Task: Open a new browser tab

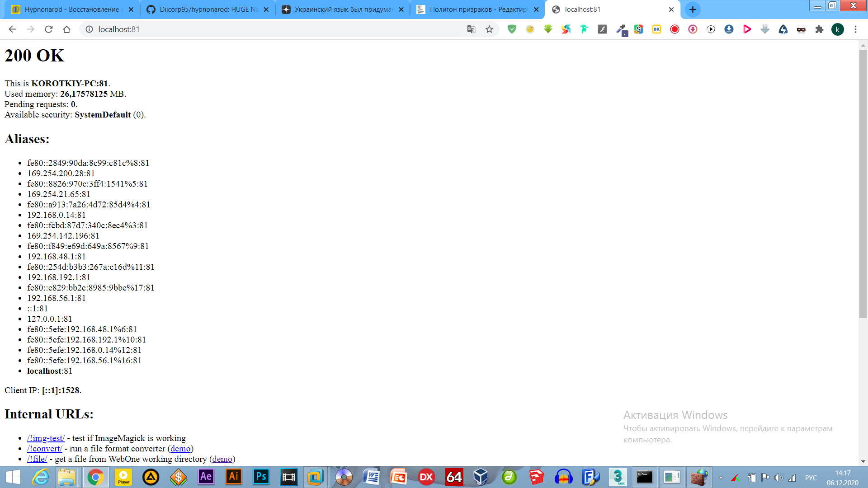Action: (x=693, y=9)
